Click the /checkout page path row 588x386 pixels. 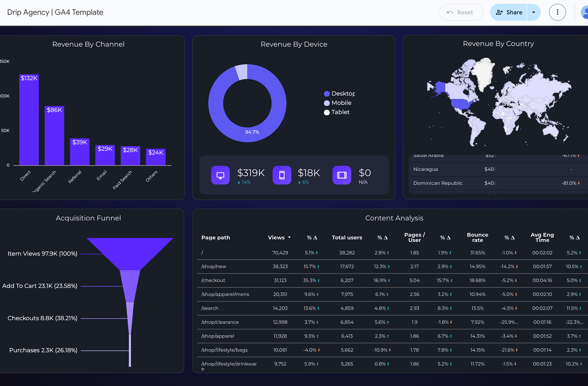click(x=213, y=280)
